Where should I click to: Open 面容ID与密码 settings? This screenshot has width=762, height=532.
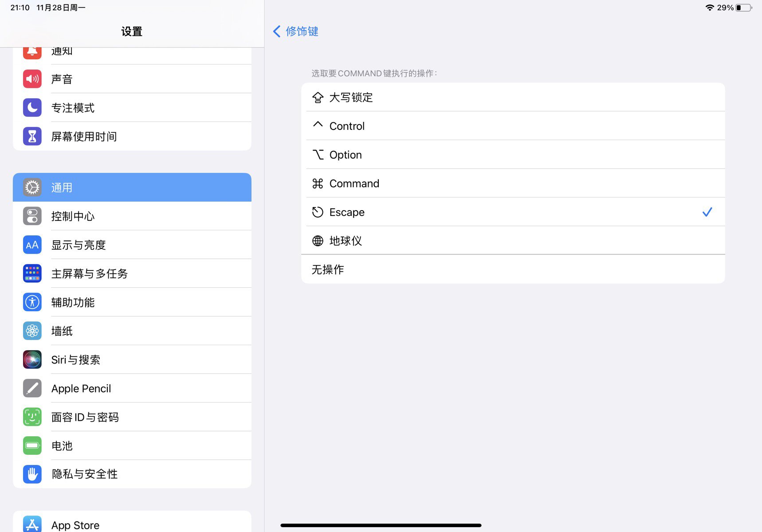pyautogui.click(x=132, y=417)
